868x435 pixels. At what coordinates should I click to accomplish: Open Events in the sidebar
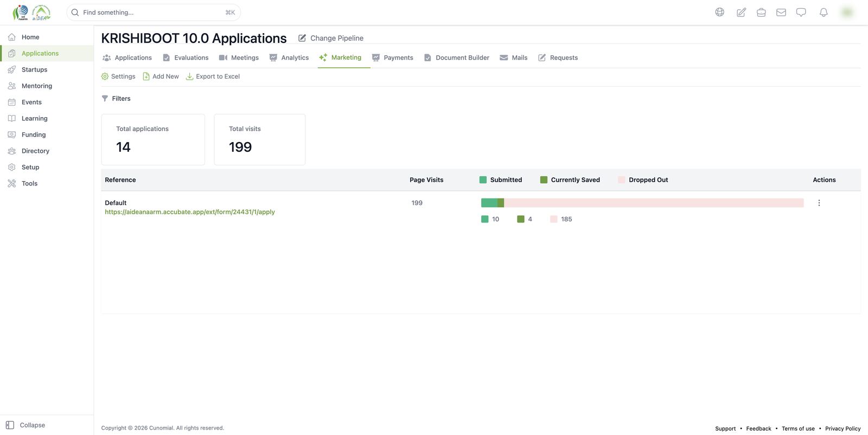(47, 102)
